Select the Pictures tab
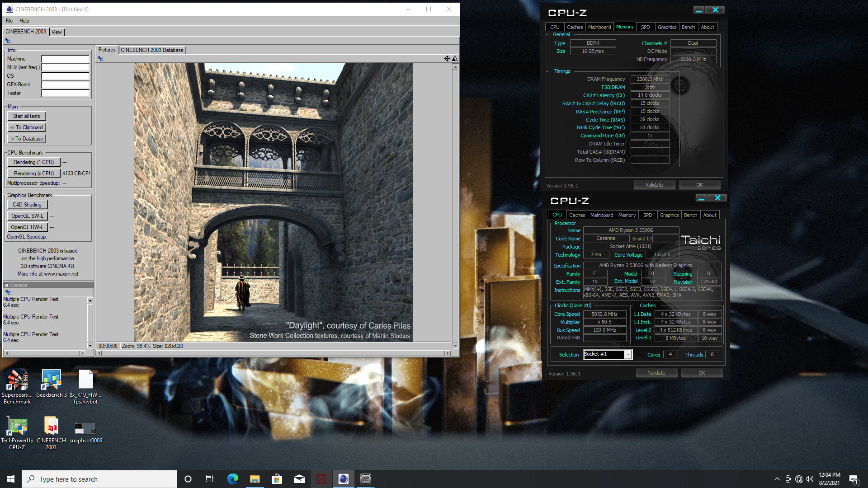The height and width of the screenshot is (488, 868). [x=107, y=50]
